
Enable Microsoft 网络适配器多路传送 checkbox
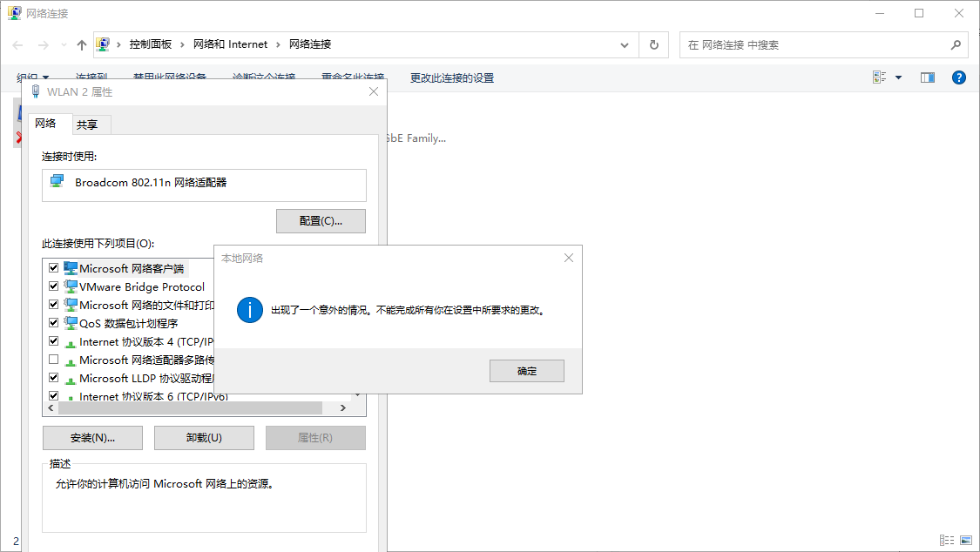pyautogui.click(x=54, y=360)
